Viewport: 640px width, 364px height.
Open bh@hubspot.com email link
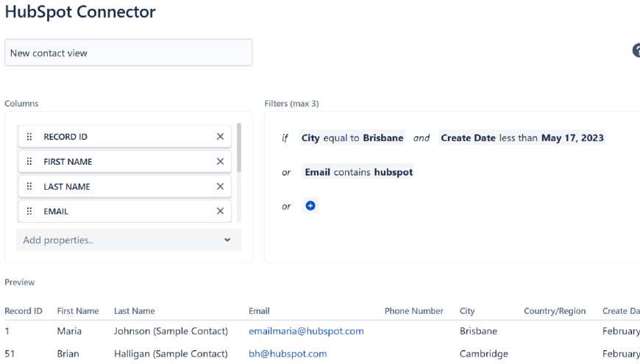coord(288,354)
